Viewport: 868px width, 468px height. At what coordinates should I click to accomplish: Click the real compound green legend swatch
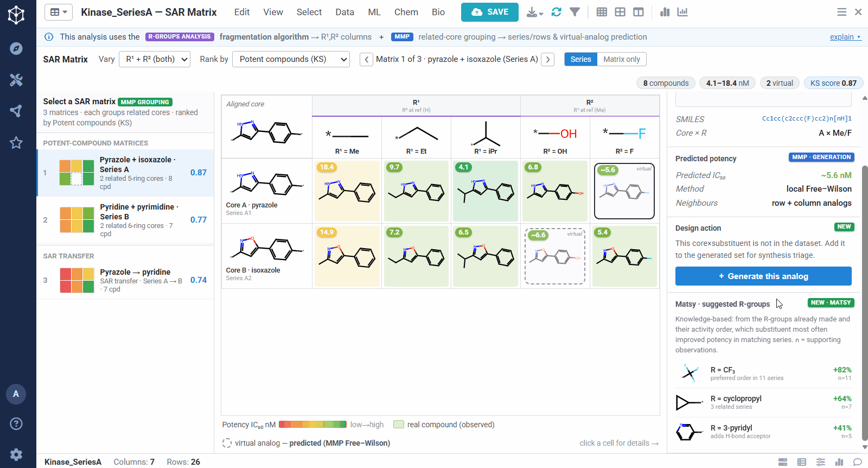click(x=399, y=425)
